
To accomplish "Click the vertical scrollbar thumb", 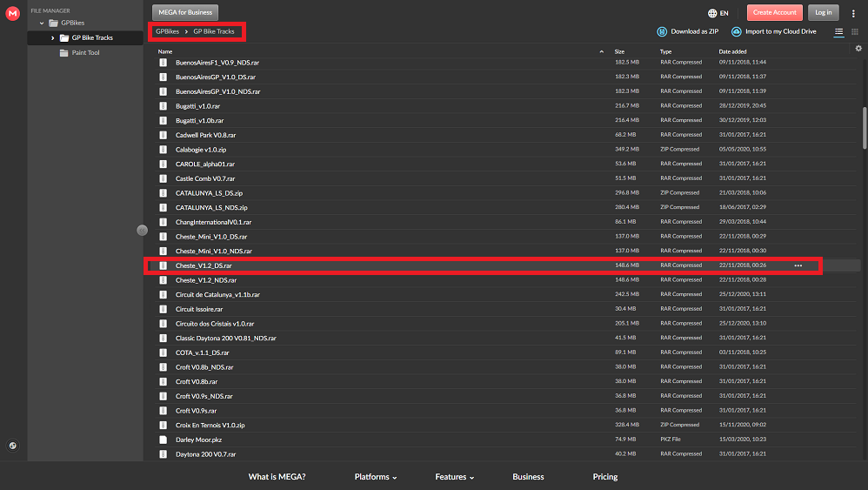I will point(865,128).
